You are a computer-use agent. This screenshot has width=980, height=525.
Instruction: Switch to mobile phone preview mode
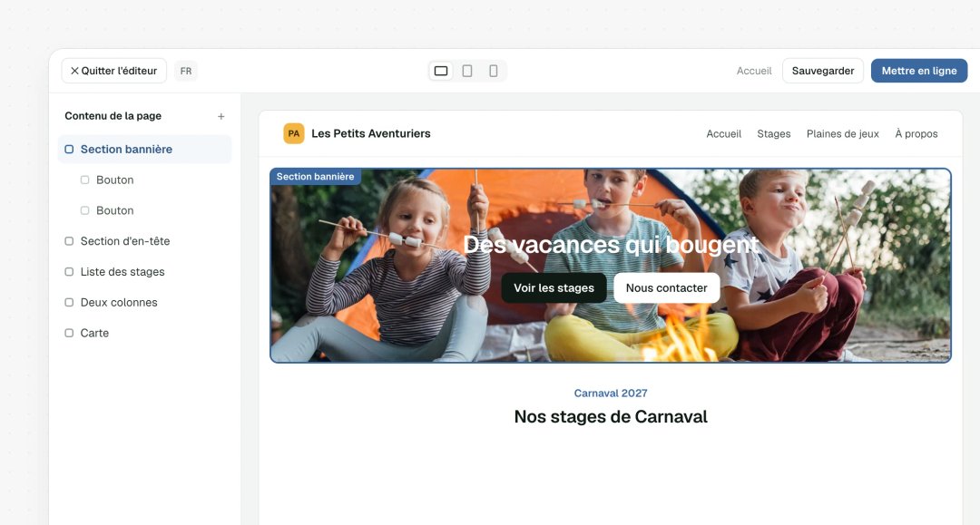pos(493,71)
